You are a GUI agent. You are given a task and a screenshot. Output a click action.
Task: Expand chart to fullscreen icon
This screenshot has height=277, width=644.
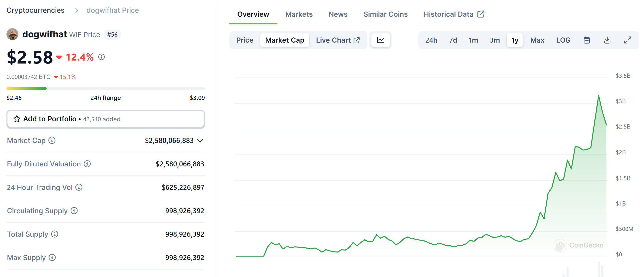(x=628, y=40)
